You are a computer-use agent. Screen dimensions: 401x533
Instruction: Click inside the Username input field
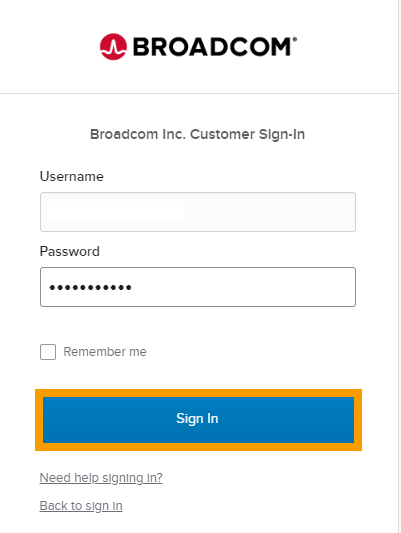coord(198,212)
